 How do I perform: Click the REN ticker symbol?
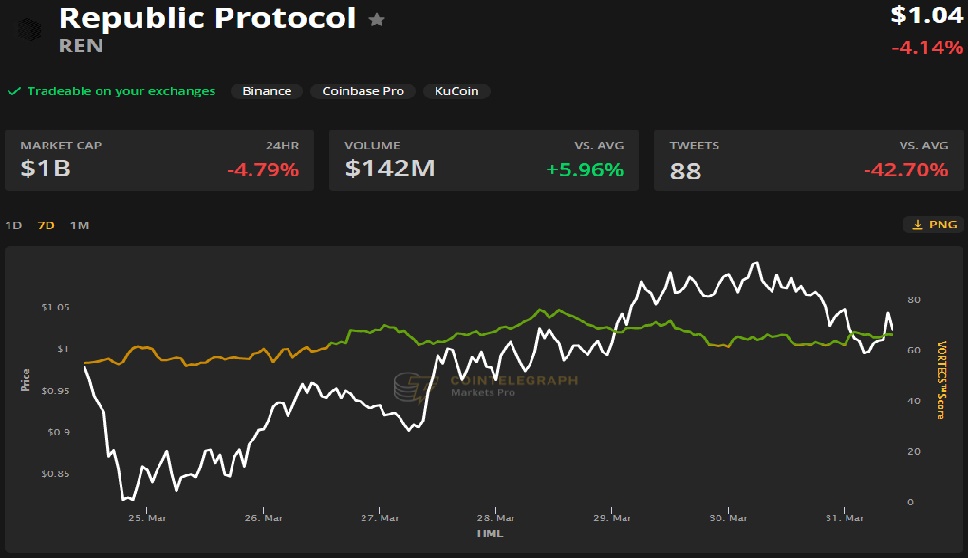81,46
